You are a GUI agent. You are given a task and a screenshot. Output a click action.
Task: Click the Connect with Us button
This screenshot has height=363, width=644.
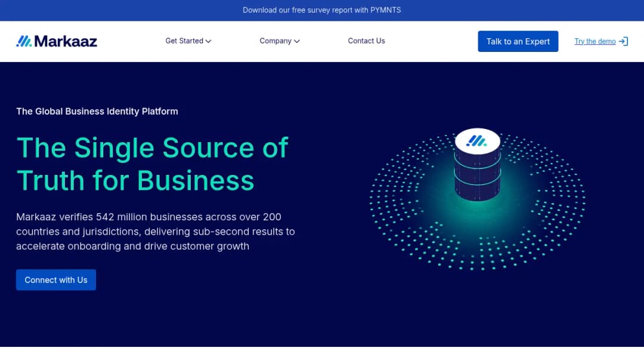click(56, 279)
